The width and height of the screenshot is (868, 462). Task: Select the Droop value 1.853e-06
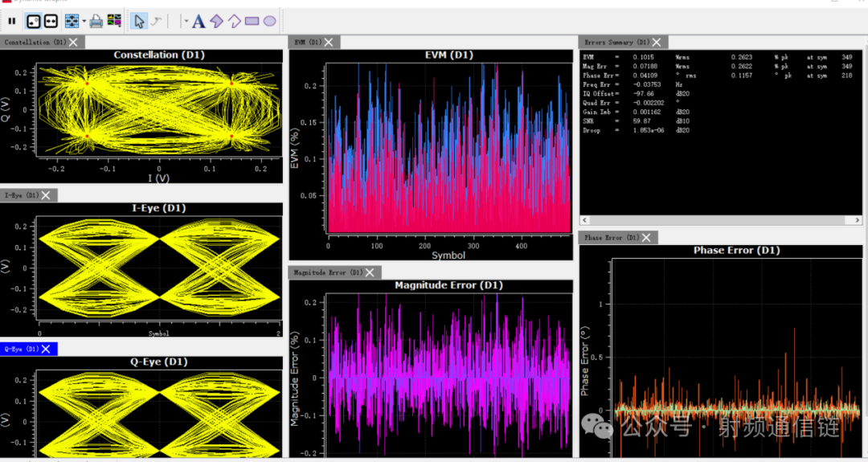(649, 130)
